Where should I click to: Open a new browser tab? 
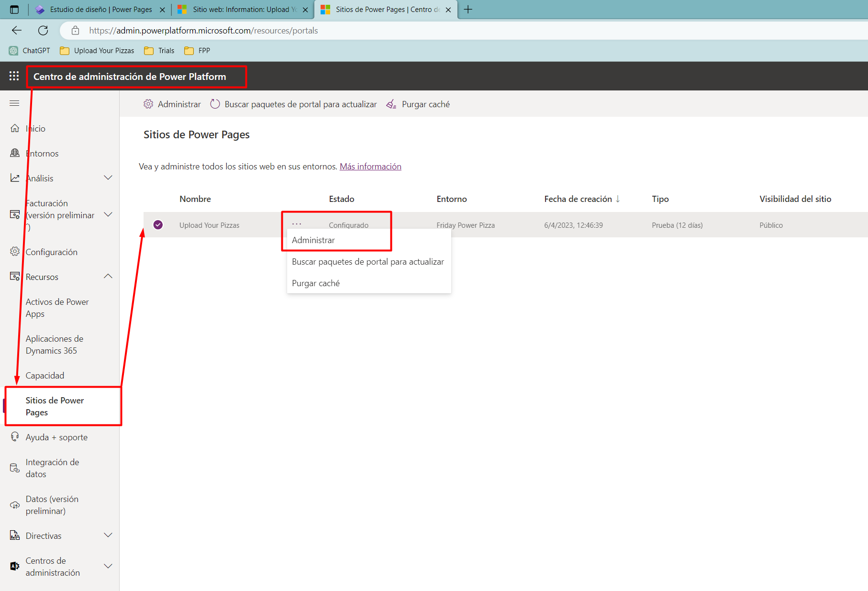(468, 10)
